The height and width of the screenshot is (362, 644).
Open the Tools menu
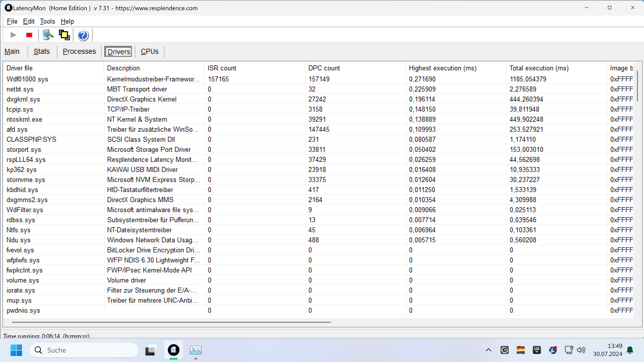[47, 21]
